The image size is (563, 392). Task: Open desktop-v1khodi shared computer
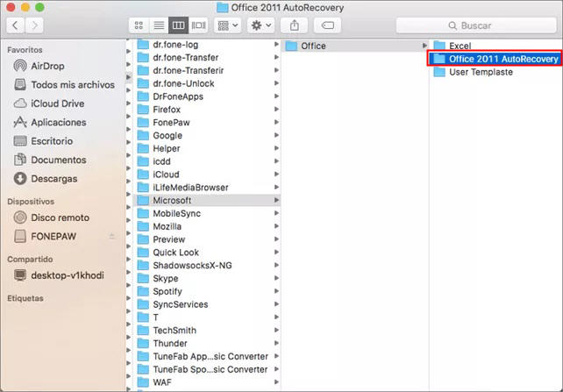(x=59, y=275)
